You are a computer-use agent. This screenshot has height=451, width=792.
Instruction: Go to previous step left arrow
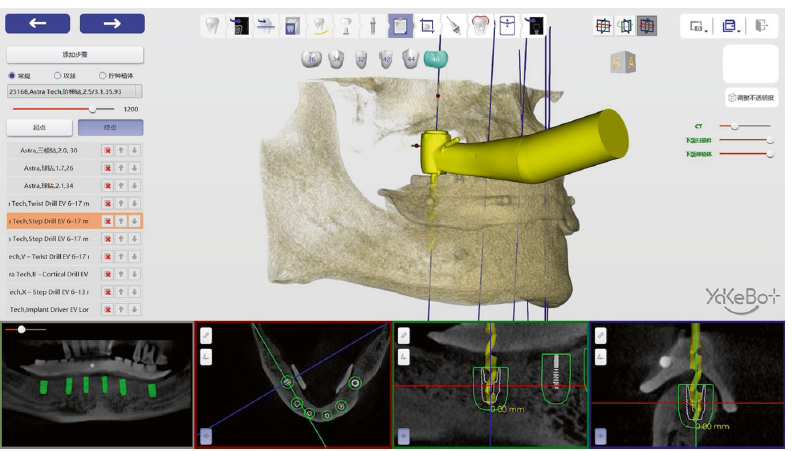point(37,23)
